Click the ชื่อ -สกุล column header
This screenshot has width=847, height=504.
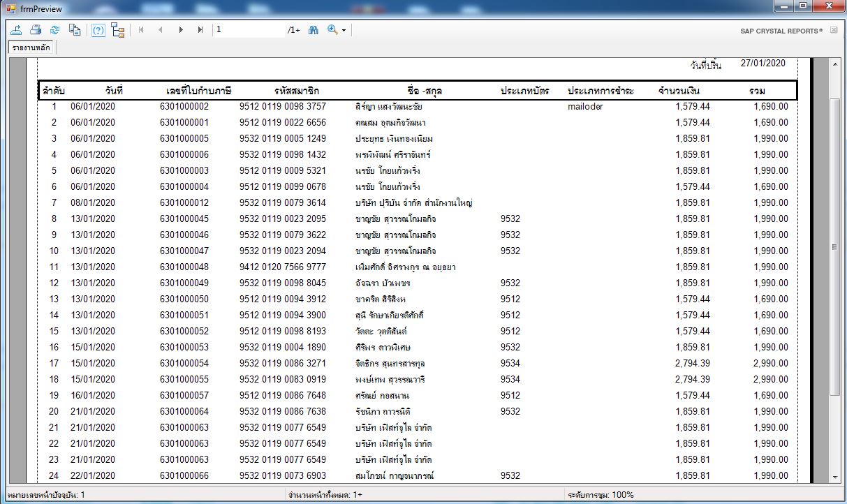pos(425,91)
